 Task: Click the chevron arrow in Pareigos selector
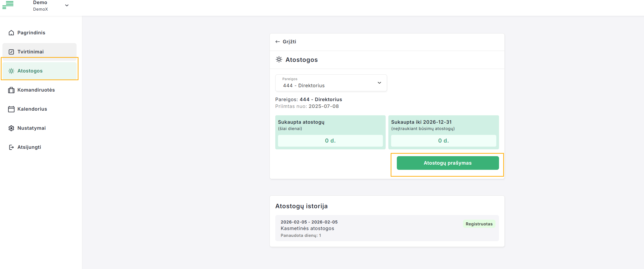pyautogui.click(x=379, y=83)
